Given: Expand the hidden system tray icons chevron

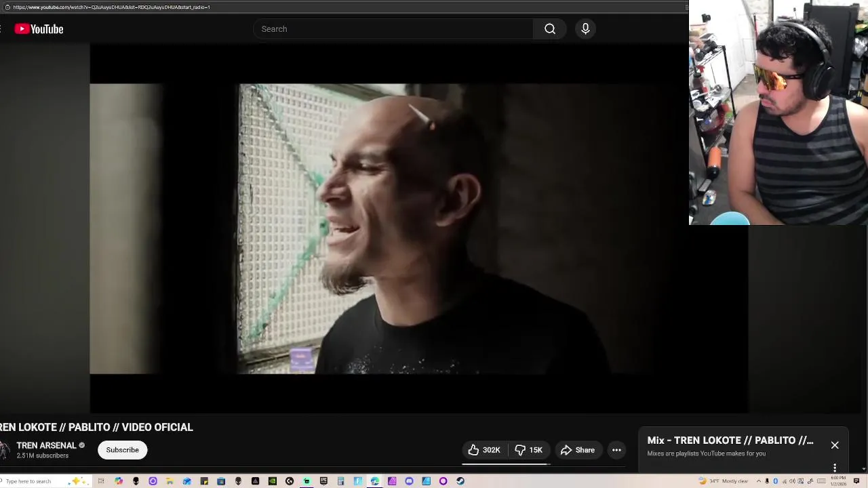Looking at the screenshot, I should pos(759,481).
